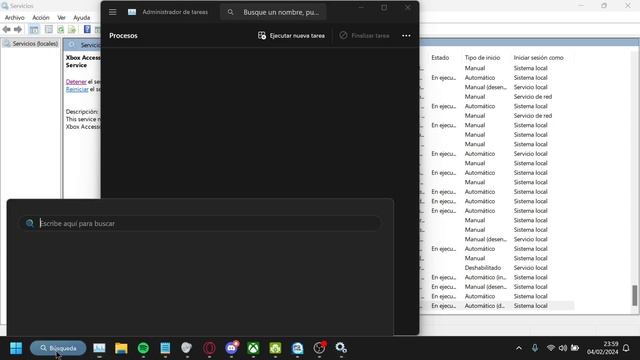640x360 pixels.
Task: Focus Task Manager search field 'Busque un nombre'
Action: (273, 12)
